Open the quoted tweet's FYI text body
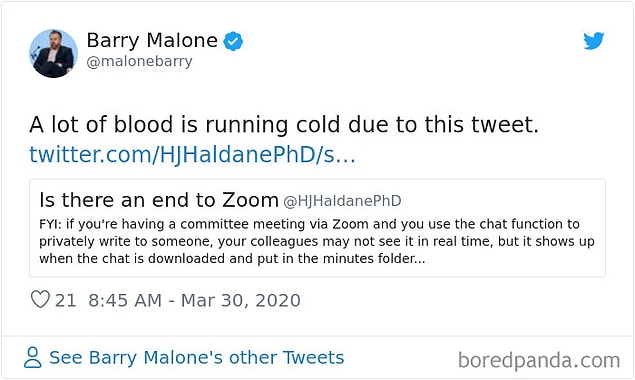This screenshot has width=635, height=380. (317, 241)
